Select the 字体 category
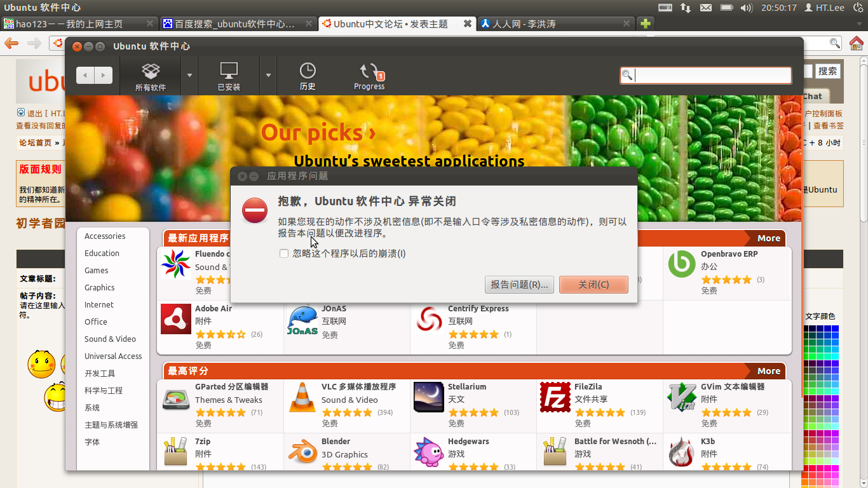The image size is (868, 488). click(x=92, y=442)
